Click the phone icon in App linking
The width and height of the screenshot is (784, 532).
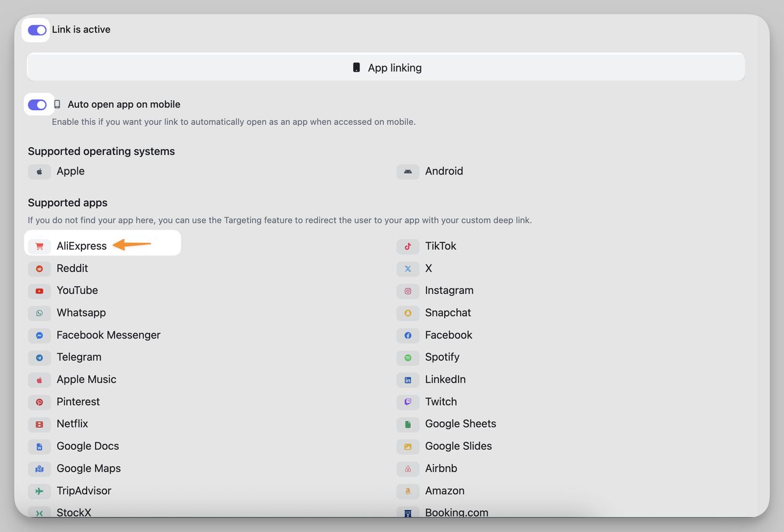coord(356,67)
